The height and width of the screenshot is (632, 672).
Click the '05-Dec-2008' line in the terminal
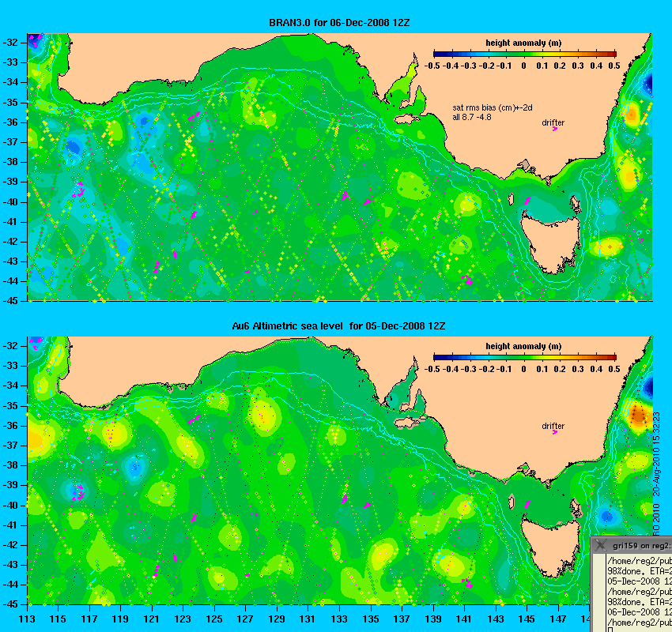click(640, 581)
